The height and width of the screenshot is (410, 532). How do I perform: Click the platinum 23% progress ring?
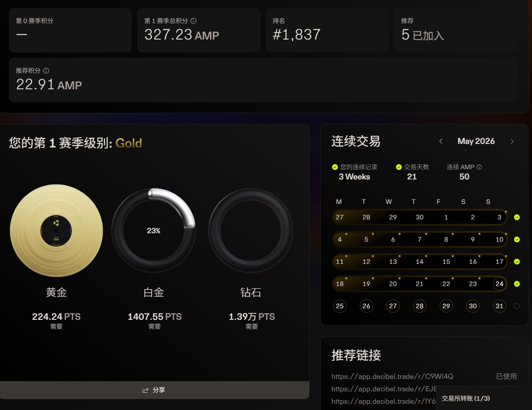point(154,231)
